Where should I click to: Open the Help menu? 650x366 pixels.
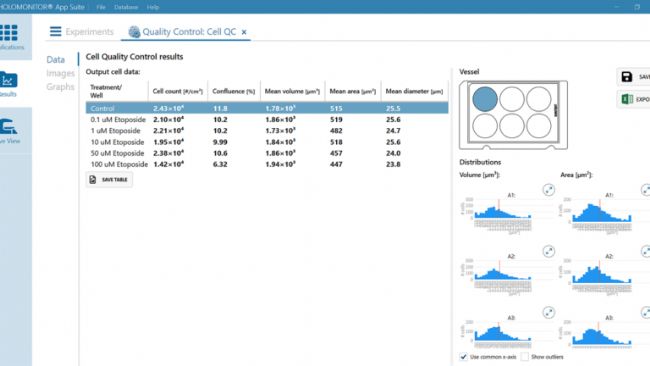[153, 7]
